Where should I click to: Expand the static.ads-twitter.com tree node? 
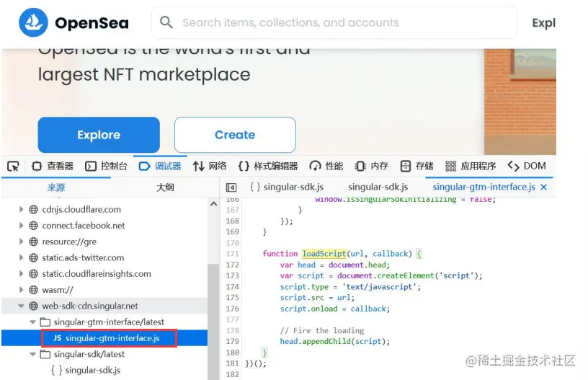22,257
